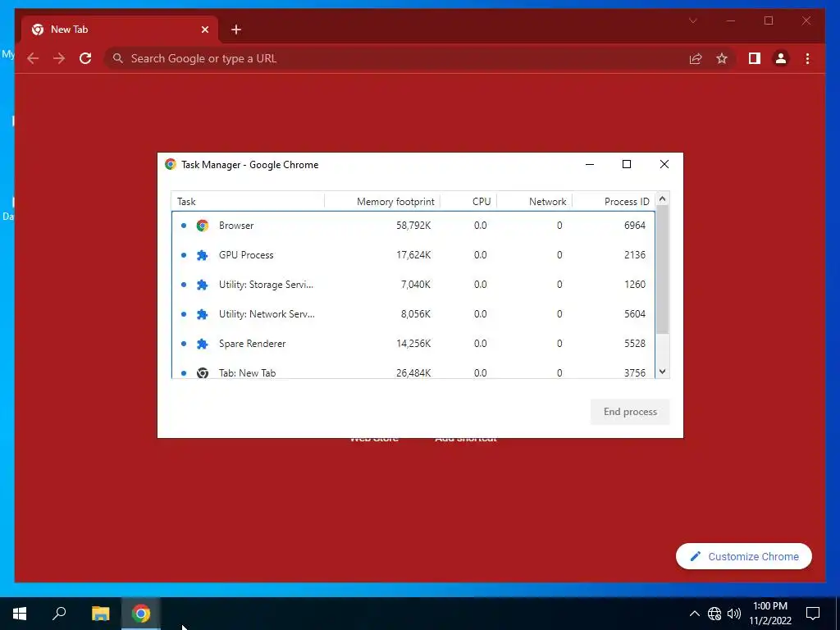Screen dimensions: 840x630
Task: Select the Browser task row
Action: tap(413, 226)
